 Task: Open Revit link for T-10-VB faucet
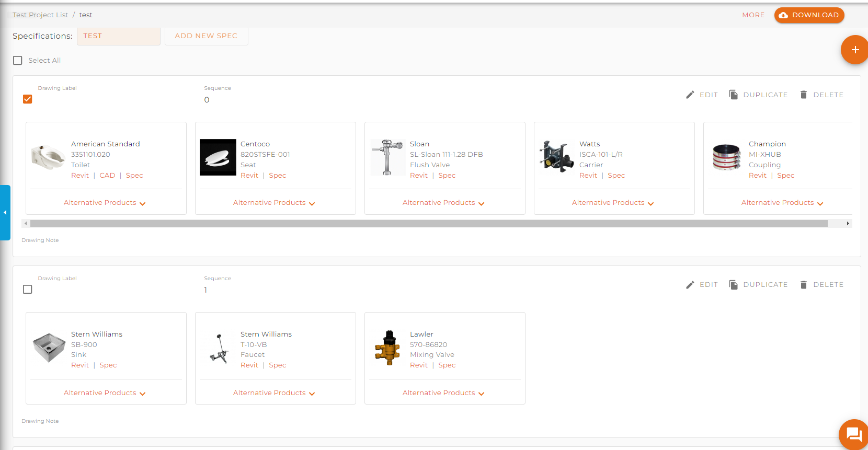[x=249, y=365]
